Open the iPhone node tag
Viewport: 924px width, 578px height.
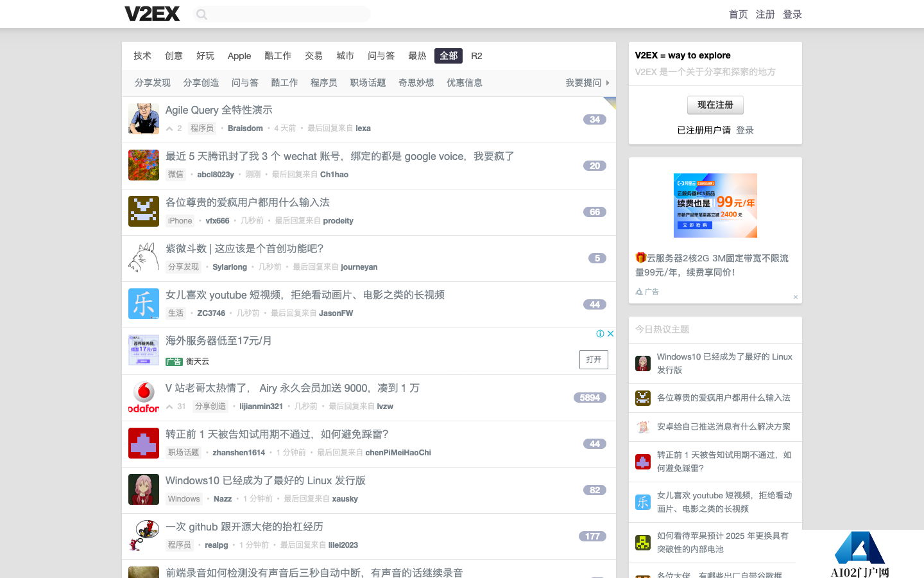180,221
